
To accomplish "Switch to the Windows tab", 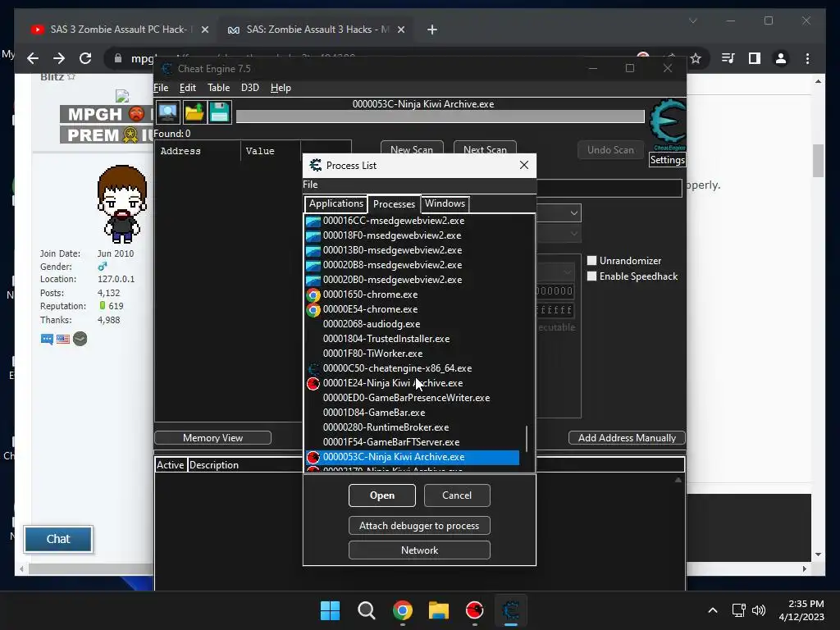I will [445, 203].
